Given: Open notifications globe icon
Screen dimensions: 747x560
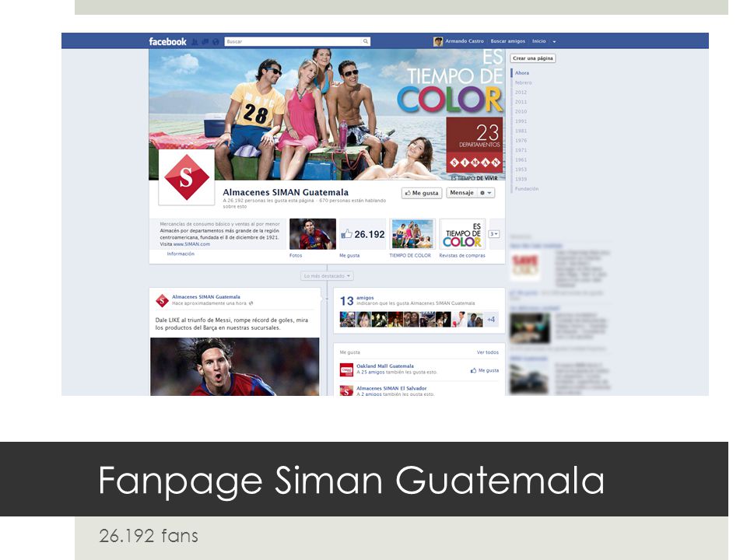Looking at the screenshot, I should coord(216,42).
